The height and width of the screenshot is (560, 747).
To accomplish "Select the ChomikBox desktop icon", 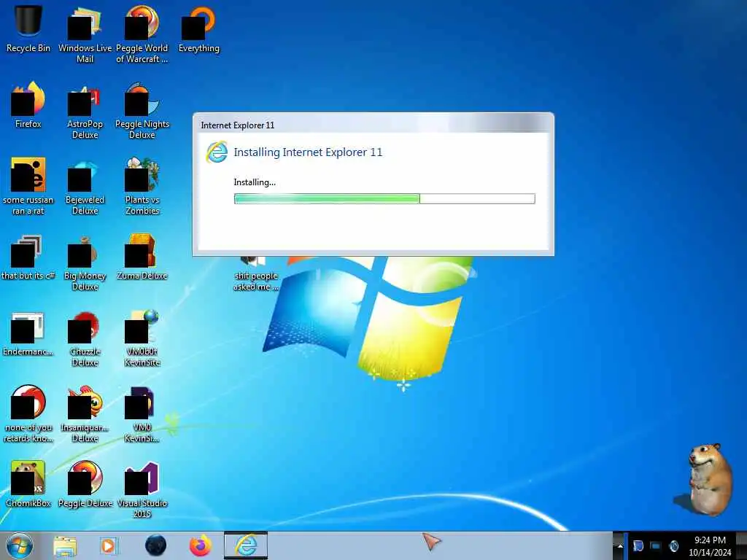I will point(28,484).
